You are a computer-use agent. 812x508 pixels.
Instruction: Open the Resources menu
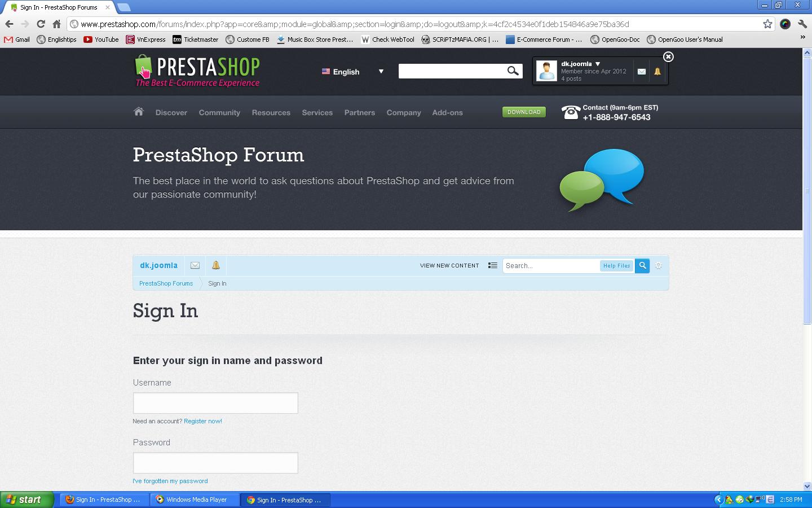271,113
